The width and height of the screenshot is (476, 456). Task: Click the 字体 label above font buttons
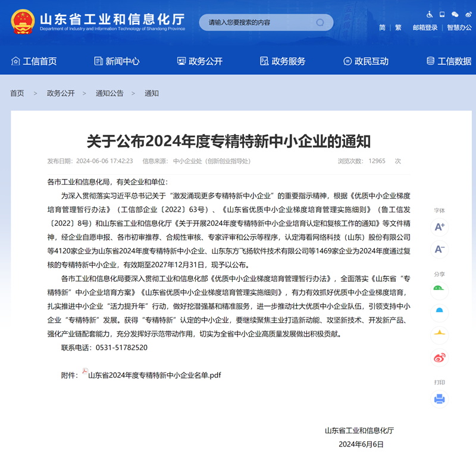click(x=439, y=210)
